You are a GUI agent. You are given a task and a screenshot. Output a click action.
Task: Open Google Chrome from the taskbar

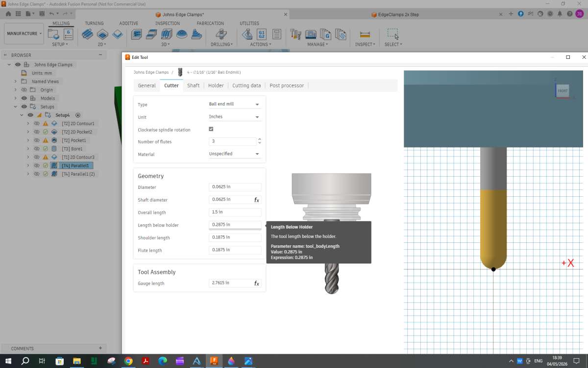pyautogui.click(x=128, y=361)
